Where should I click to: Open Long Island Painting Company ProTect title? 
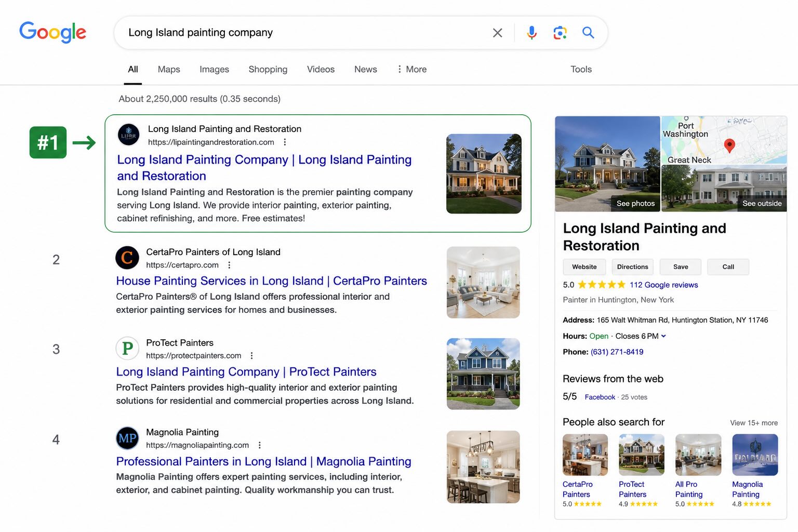tap(246, 372)
